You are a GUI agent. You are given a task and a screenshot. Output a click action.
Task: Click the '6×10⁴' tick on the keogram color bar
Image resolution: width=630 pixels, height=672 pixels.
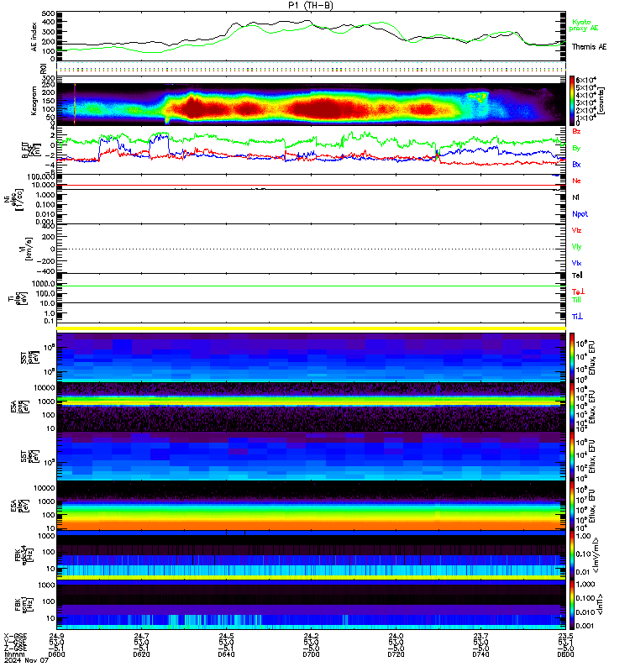tap(585, 80)
